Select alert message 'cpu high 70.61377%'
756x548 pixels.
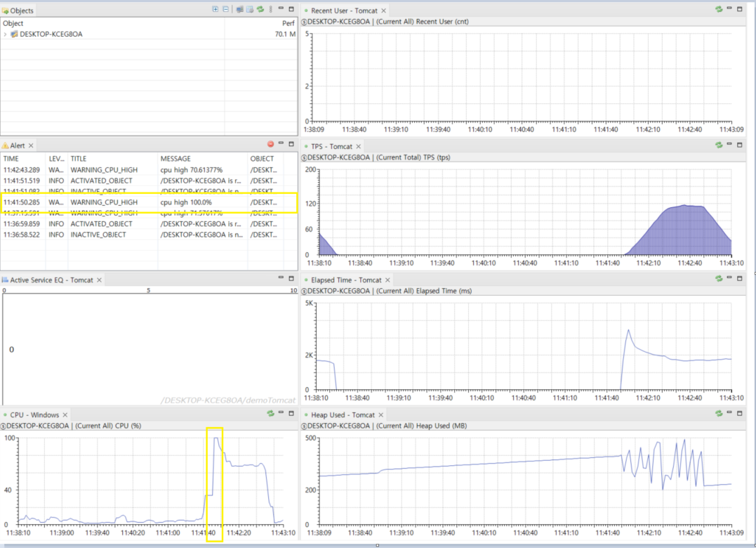pyautogui.click(x=192, y=170)
